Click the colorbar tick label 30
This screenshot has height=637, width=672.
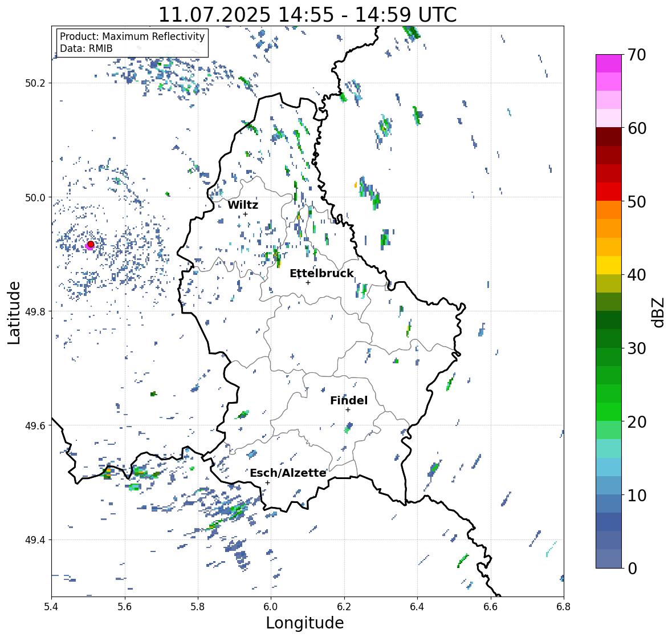(x=637, y=348)
